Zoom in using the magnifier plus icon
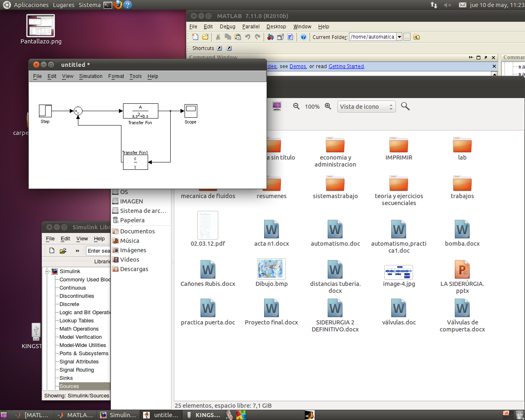525x420 pixels. pyautogui.click(x=327, y=106)
